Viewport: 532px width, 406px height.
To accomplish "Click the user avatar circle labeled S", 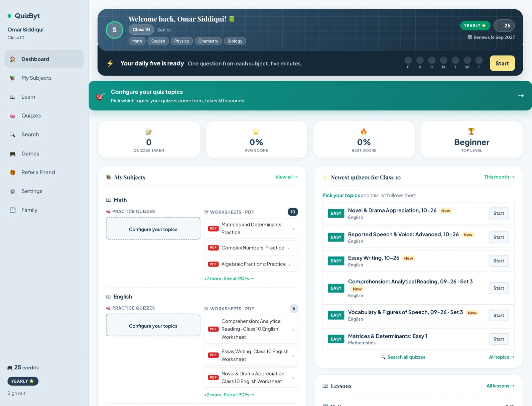I will pyautogui.click(x=114, y=30).
